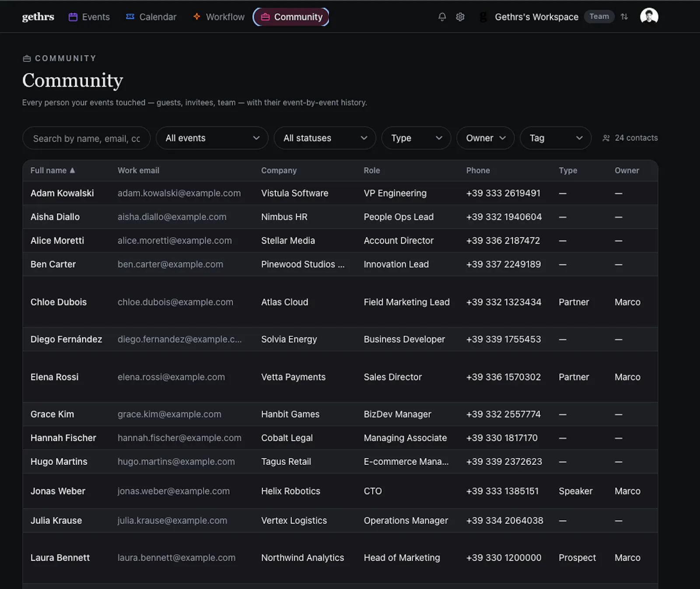The width and height of the screenshot is (700, 589).
Task: Expand the Owner filter dropdown
Action: 485,138
